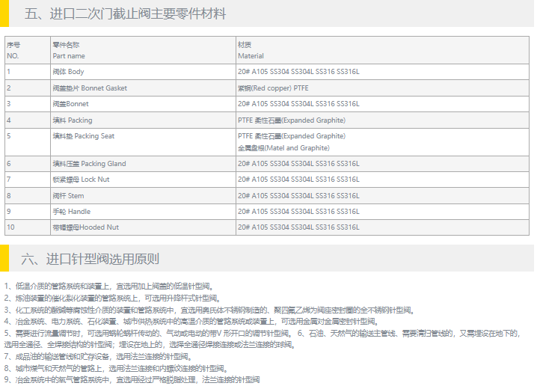Click the 阀盖Bonnet part name cell
The width and height of the screenshot is (540, 392).
[70, 104]
